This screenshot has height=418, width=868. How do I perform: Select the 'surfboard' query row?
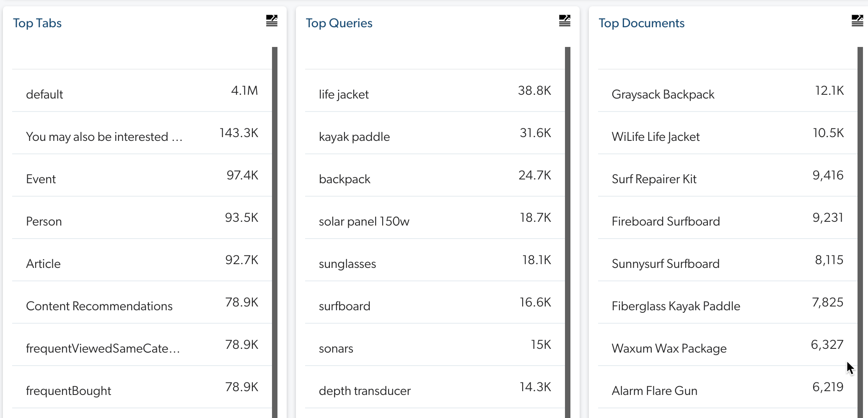tap(435, 306)
